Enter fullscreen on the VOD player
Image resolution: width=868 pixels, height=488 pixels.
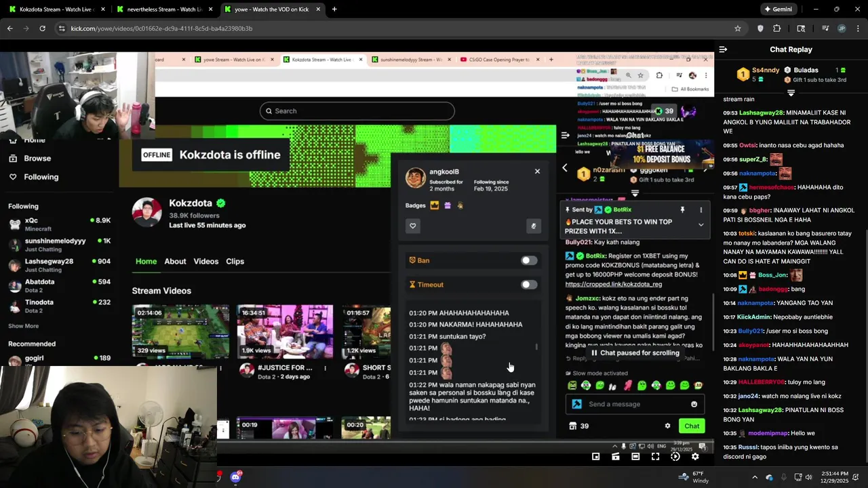(x=655, y=457)
